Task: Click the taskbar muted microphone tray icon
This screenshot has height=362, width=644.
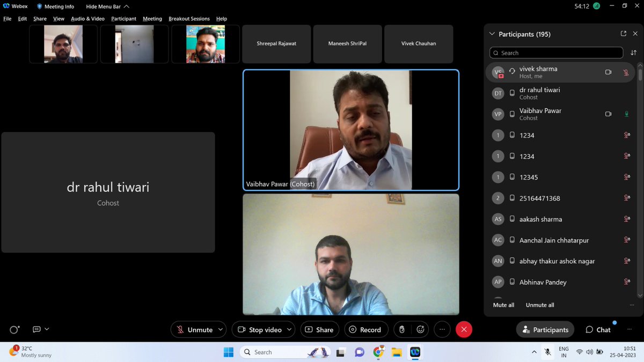Action: click(x=547, y=352)
